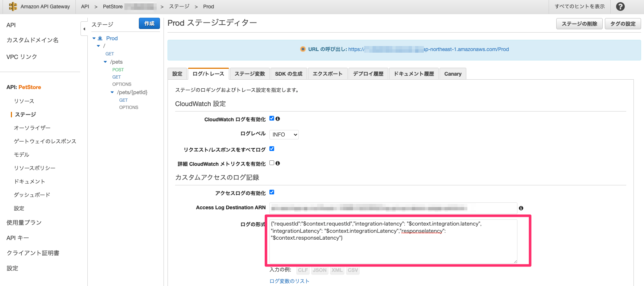The width and height of the screenshot is (644, 286).
Task: Click in the log format text area
Action: (x=393, y=241)
